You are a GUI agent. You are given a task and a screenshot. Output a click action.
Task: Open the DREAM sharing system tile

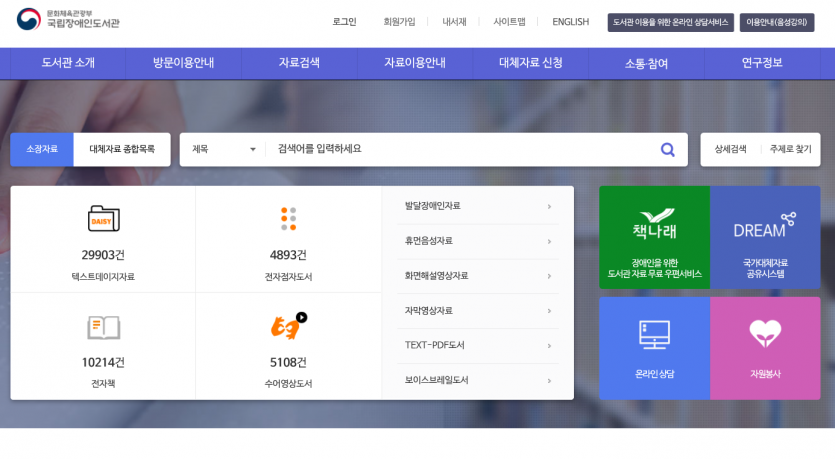(765, 237)
